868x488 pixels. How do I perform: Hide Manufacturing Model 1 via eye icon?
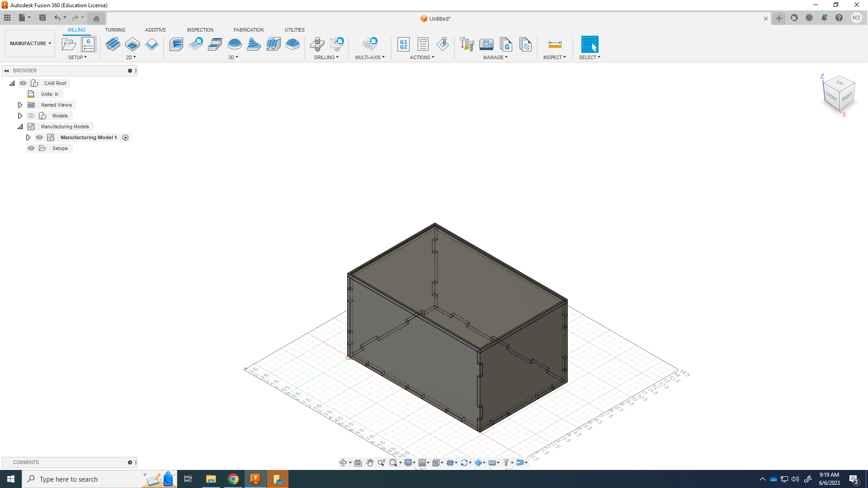[x=39, y=137]
